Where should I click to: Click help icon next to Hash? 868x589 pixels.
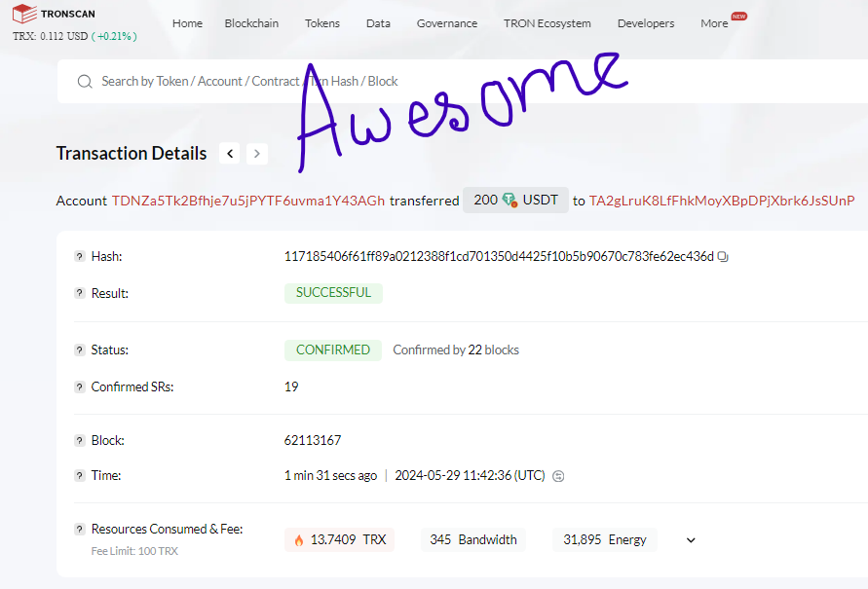80,257
